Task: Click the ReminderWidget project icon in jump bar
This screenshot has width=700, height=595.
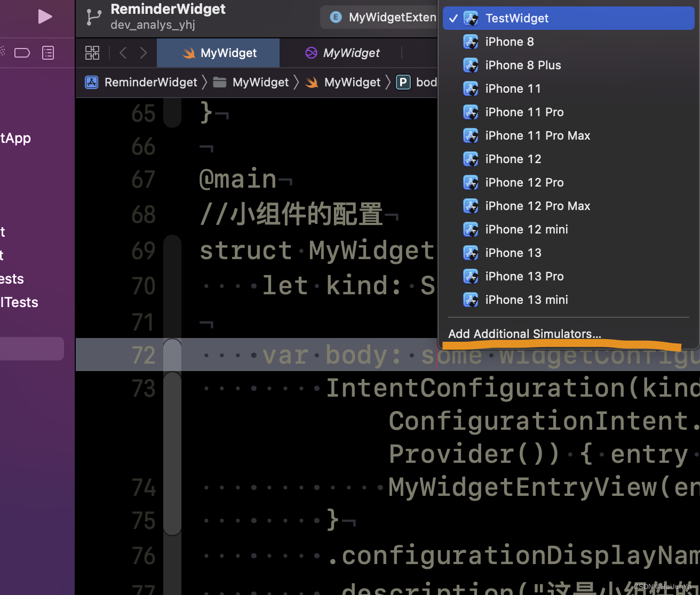Action: click(92, 82)
